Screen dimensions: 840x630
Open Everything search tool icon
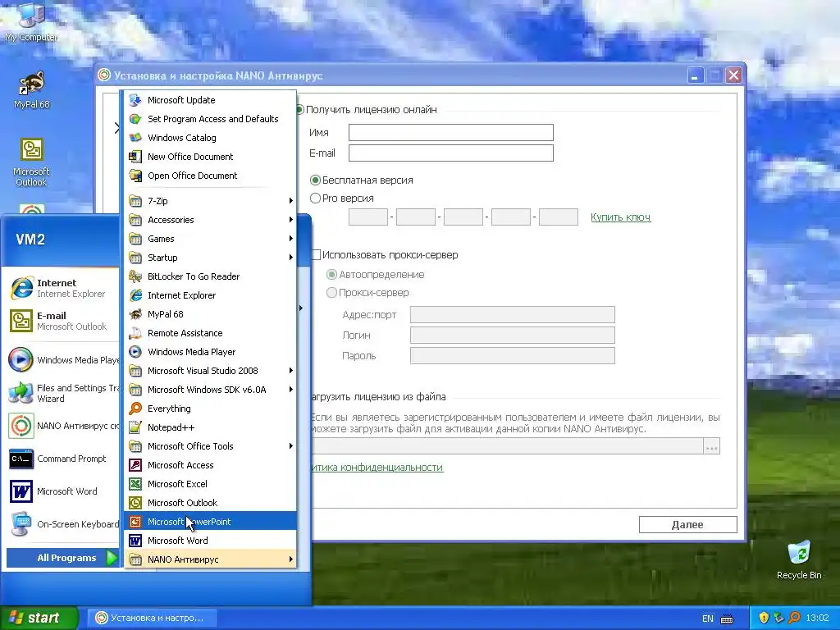135,409
